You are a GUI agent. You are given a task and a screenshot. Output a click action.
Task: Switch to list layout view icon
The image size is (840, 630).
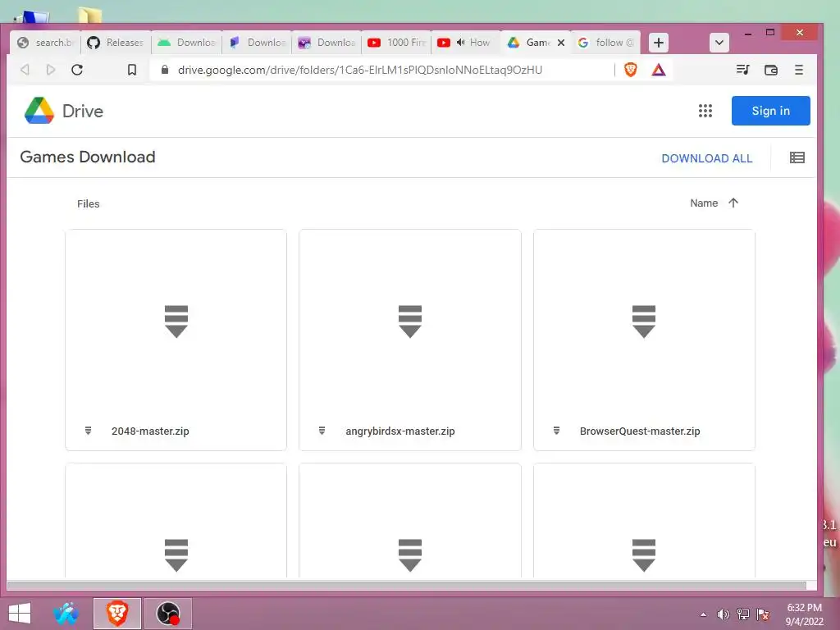click(x=797, y=157)
